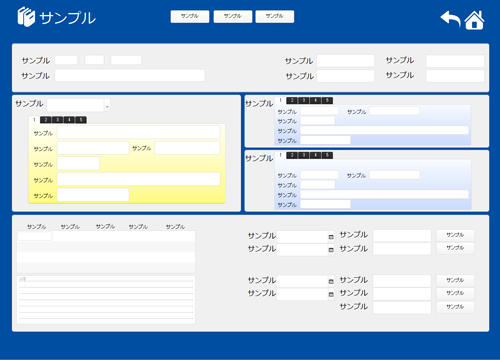500x360 pixels.
Task: Go to the home screen via house icon
Action: click(x=474, y=20)
